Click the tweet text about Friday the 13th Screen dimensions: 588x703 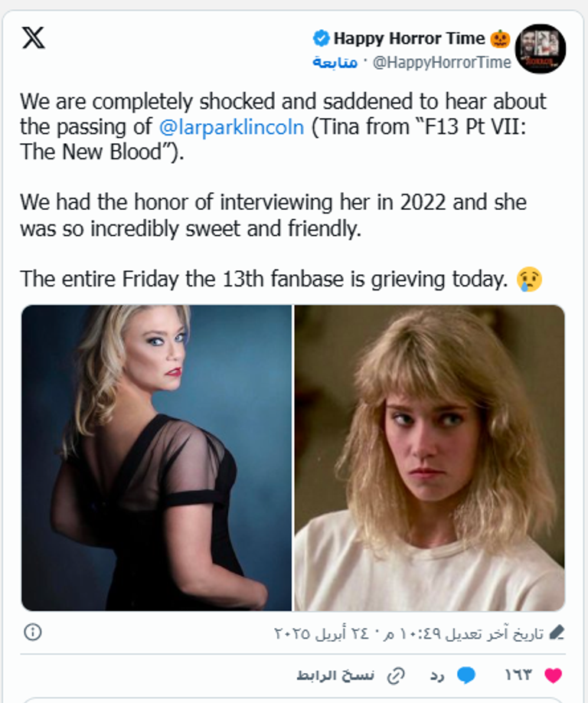[264, 279]
